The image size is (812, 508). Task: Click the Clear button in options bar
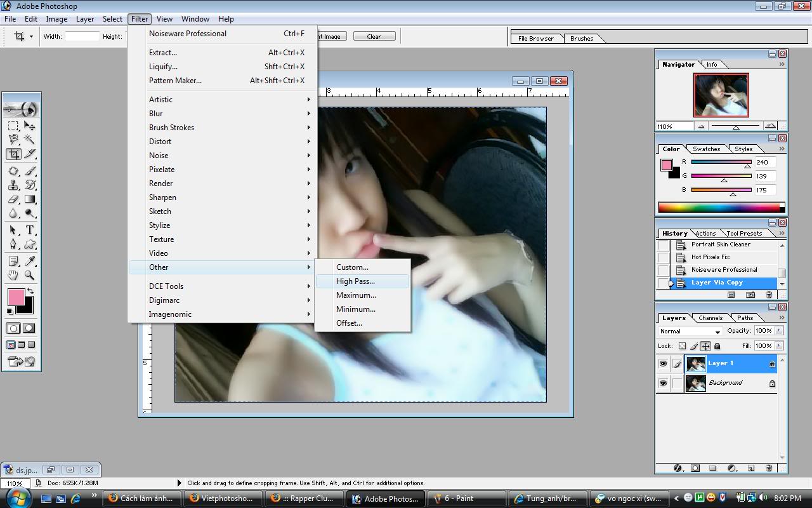click(x=374, y=36)
